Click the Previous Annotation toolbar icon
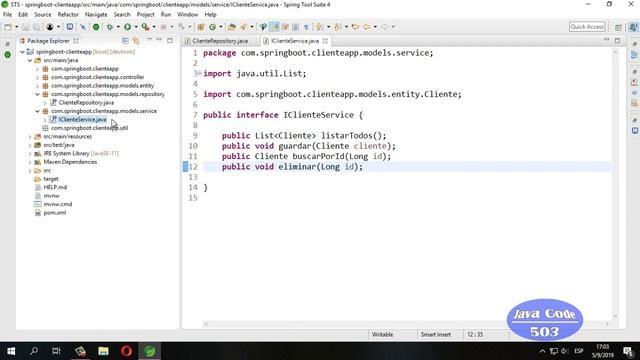 337,27
